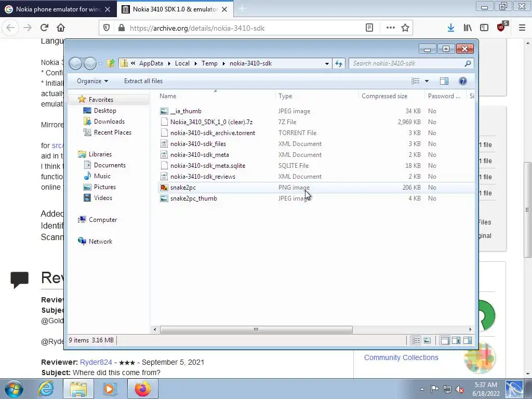
Task: Open view options dropdown arrow
Action: pos(427,81)
